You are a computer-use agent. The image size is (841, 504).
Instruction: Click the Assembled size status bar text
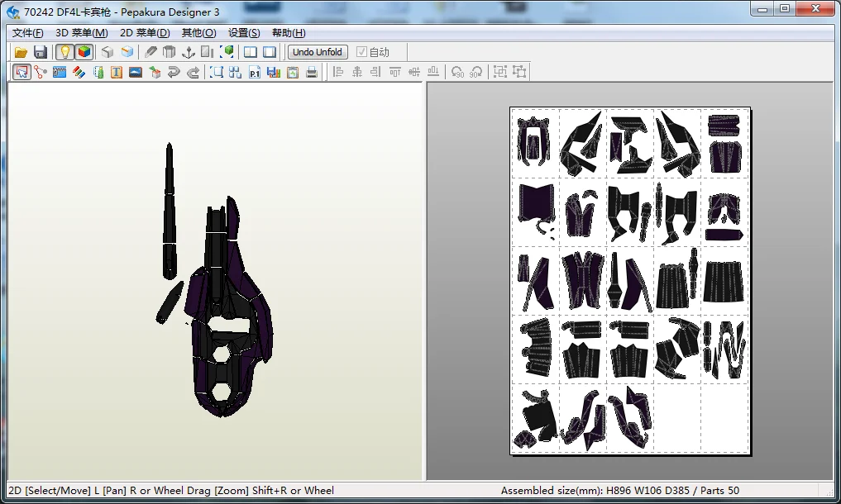(619, 490)
